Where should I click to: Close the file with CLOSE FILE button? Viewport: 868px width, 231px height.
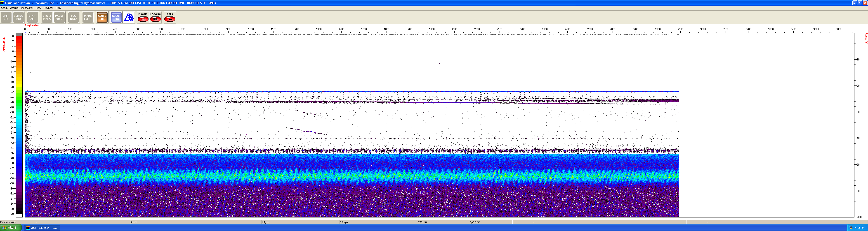pos(102,18)
